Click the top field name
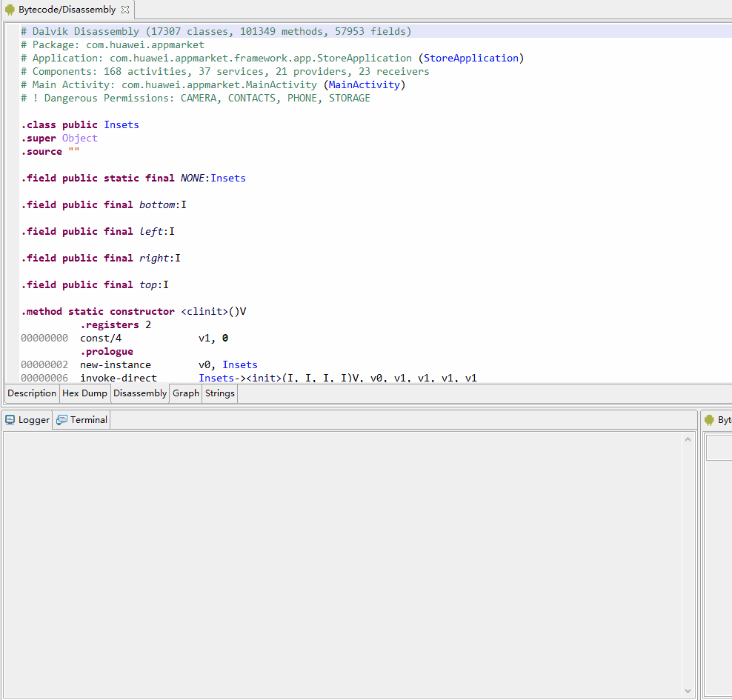Image resolution: width=732 pixels, height=700 pixels. 148,284
